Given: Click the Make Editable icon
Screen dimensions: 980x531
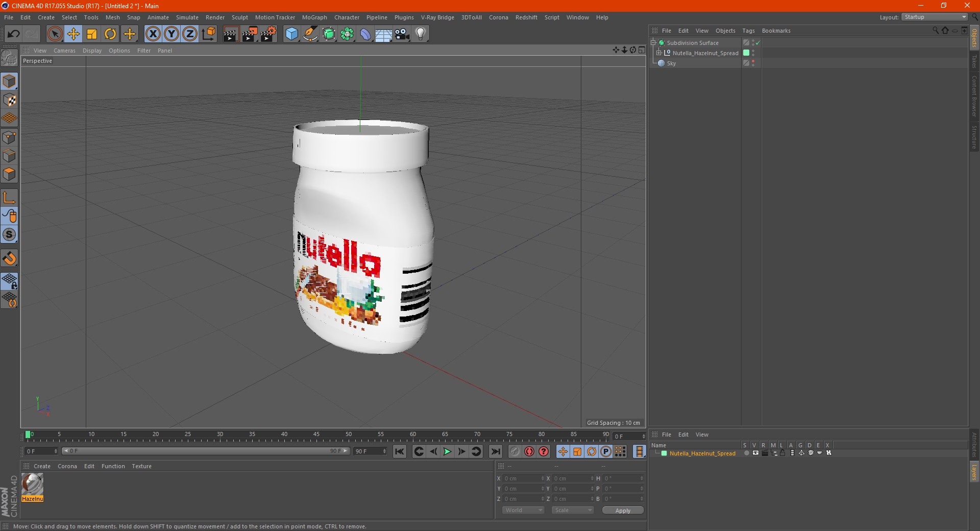Looking at the screenshot, I should tap(10, 58).
